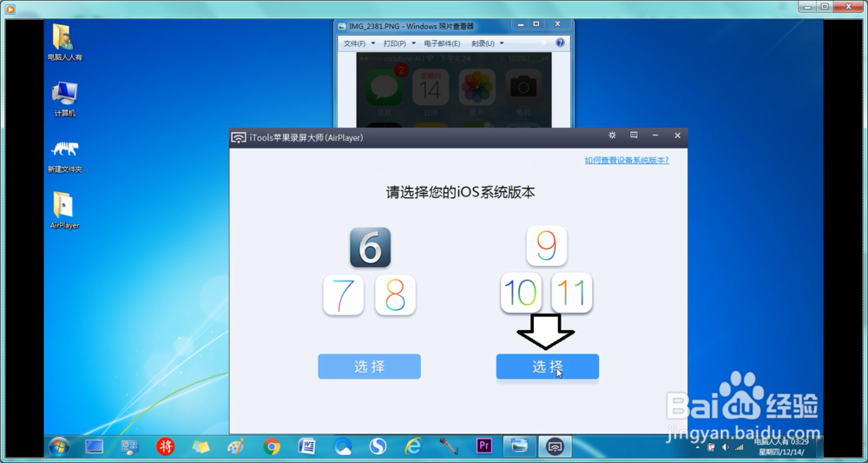Click the red 将 taskbar icon
This screenshot has width=868, height=463.
[x=165, y=446]
